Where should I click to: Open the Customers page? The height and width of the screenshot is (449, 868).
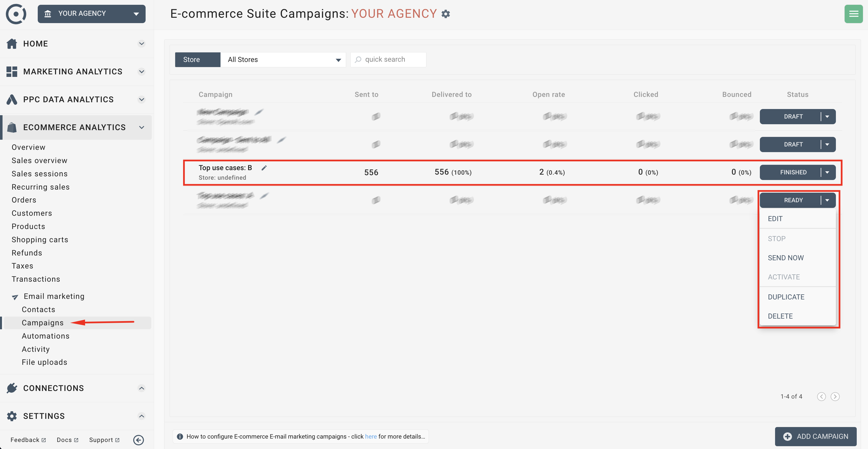click(32, 213)
